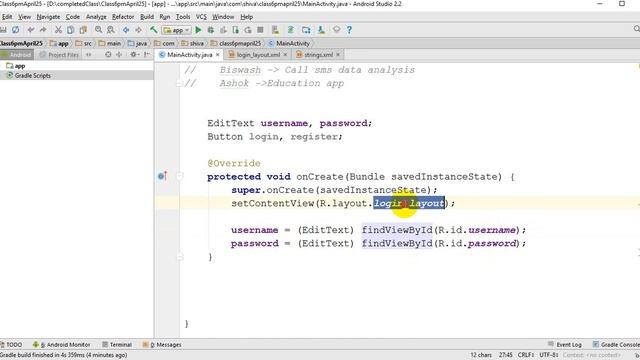Viewport: 640px width, 360px height.
Task: Open the Window menu
Action: tap(223, 17)
